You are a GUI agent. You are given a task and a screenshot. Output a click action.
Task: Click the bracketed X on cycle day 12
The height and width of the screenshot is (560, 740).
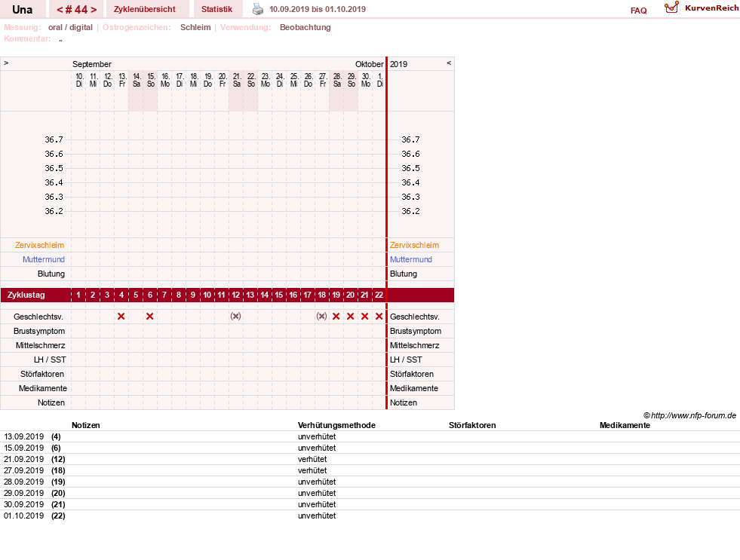point(235,317)
